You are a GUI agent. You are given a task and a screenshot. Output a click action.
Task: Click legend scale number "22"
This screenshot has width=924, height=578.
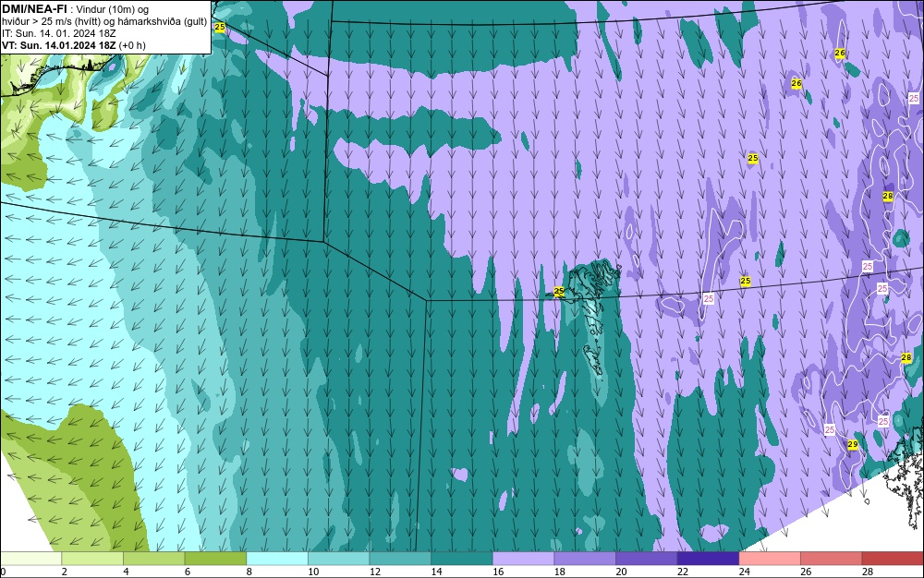(683, 572)
